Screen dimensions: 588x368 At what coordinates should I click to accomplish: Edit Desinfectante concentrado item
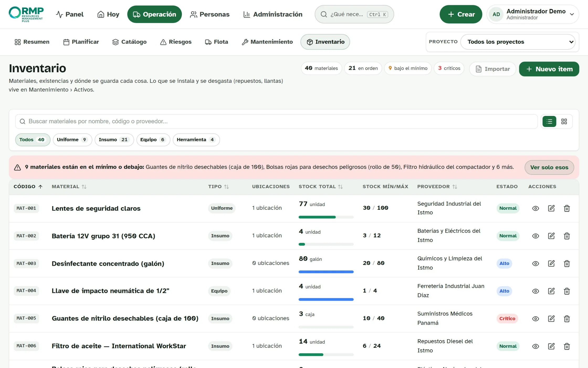(x=551, y=263)
